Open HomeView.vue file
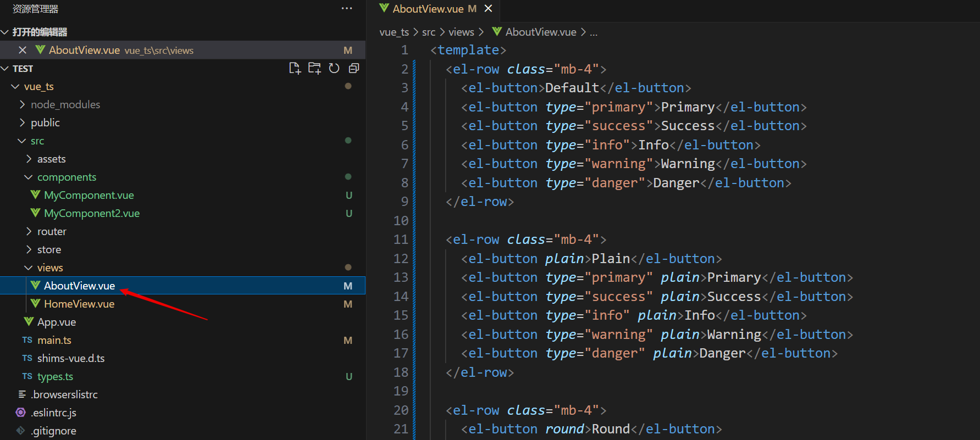Screen dimensions: 980x440 coord(79,304)
